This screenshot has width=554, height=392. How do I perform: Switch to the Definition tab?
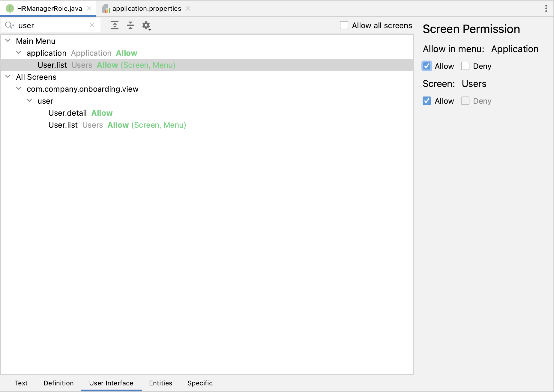[x=58, y=383]
